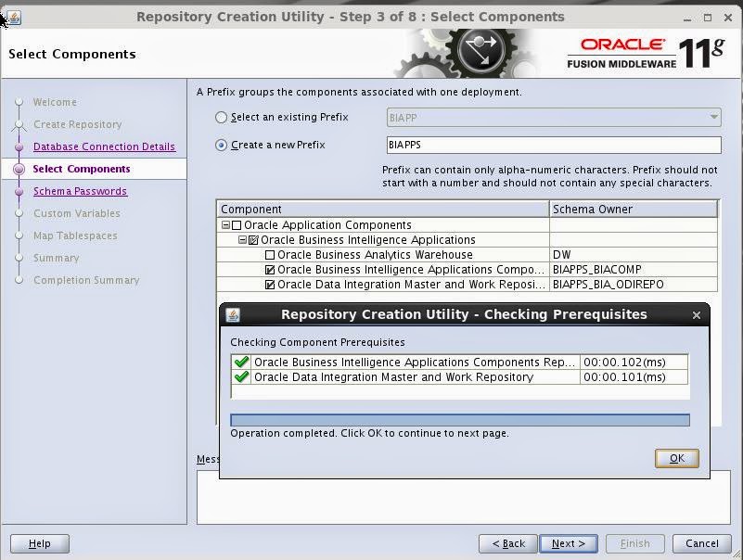
Task: Select the 'Create a new Prefix' radio button
Action: pos(220,145)
